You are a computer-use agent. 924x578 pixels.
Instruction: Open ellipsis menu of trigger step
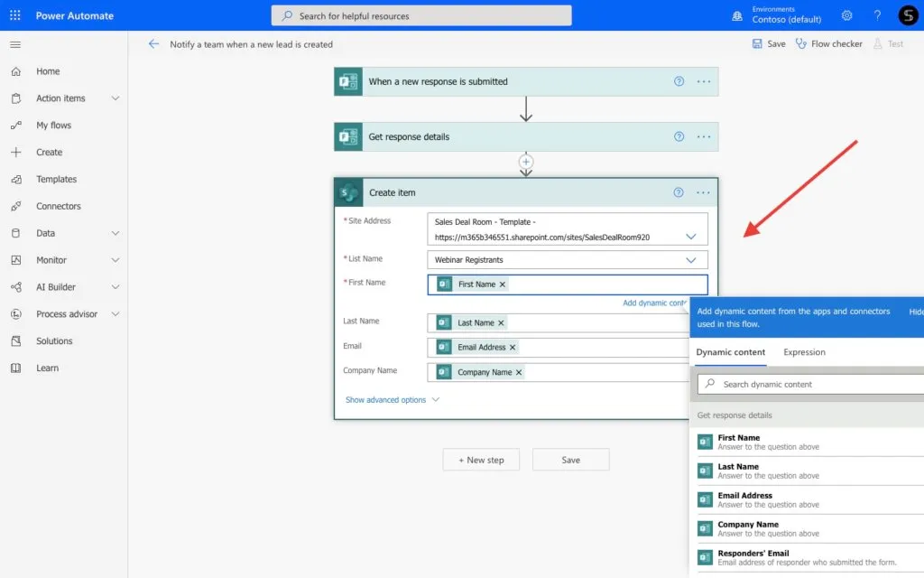click(x=704, y=81)
